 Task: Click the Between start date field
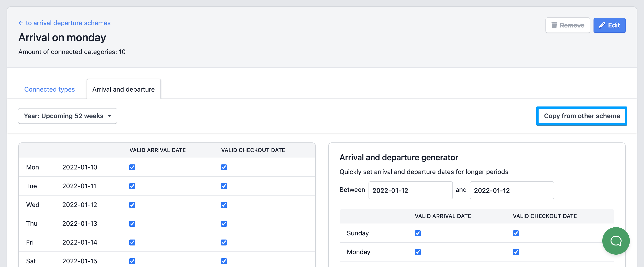410,190
